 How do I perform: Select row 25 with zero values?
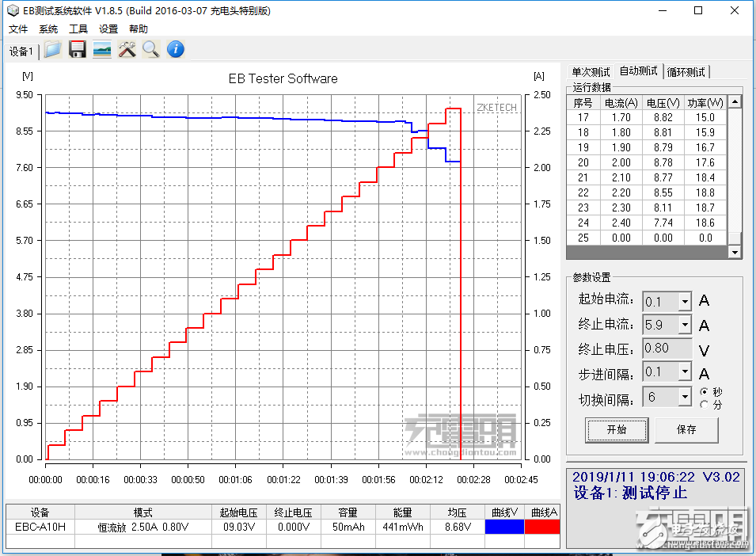pyautogui.click(x=647, y=238)
